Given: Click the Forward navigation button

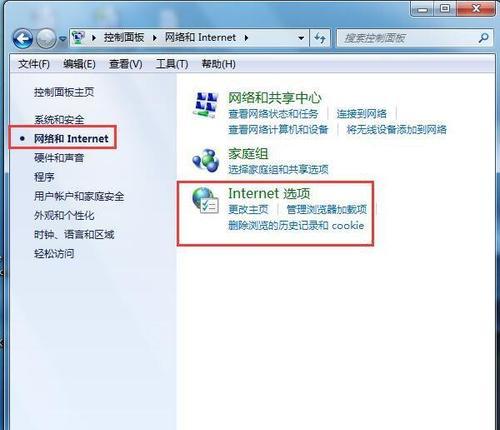Looking at the screenshot, I should tap(46, 39).
